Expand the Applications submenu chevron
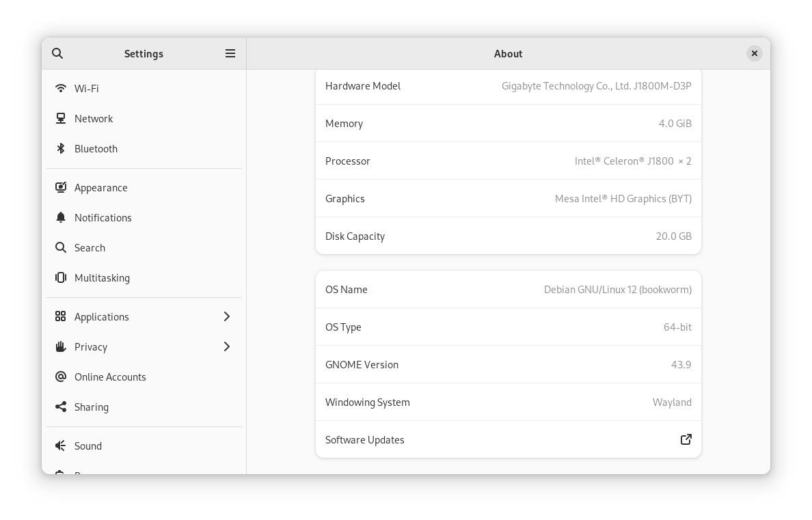The width and height of the screenshot is (812, 520). click(226, 316)
